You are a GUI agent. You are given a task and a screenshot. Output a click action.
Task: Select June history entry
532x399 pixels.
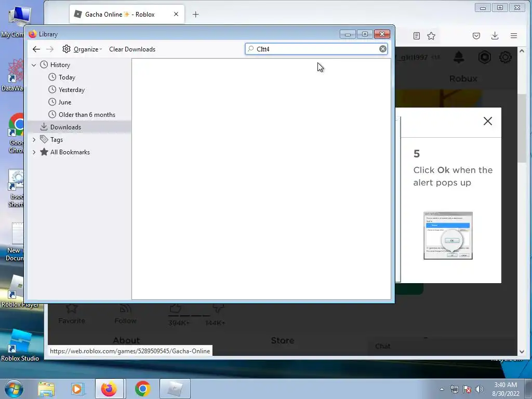click(64, 102)
